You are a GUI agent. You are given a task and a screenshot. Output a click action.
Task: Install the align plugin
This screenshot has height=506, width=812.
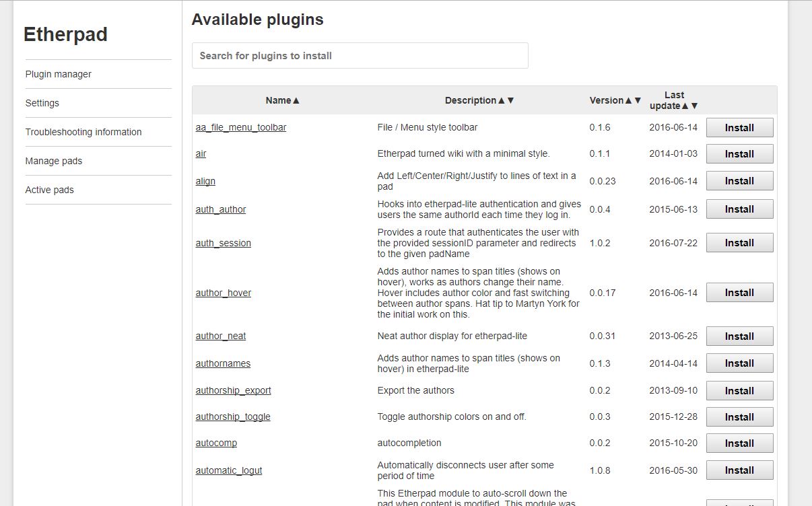(x=739, y=181)
